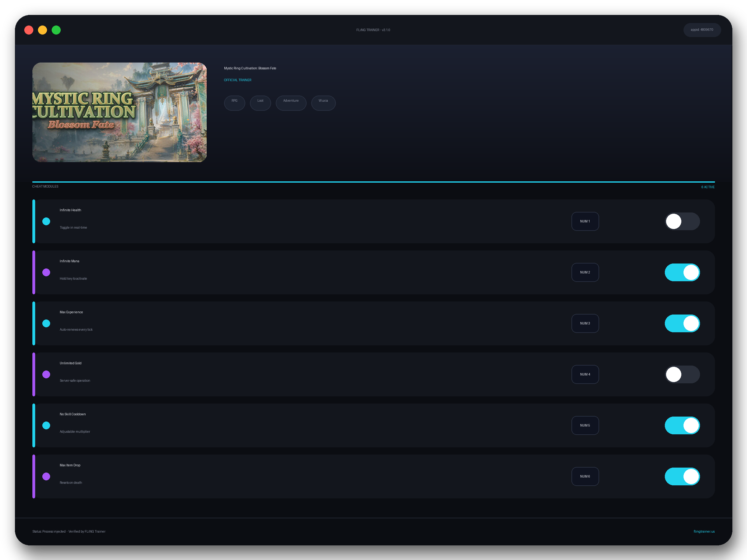Select the NUM 6 hotkey button

pos(585,476)
